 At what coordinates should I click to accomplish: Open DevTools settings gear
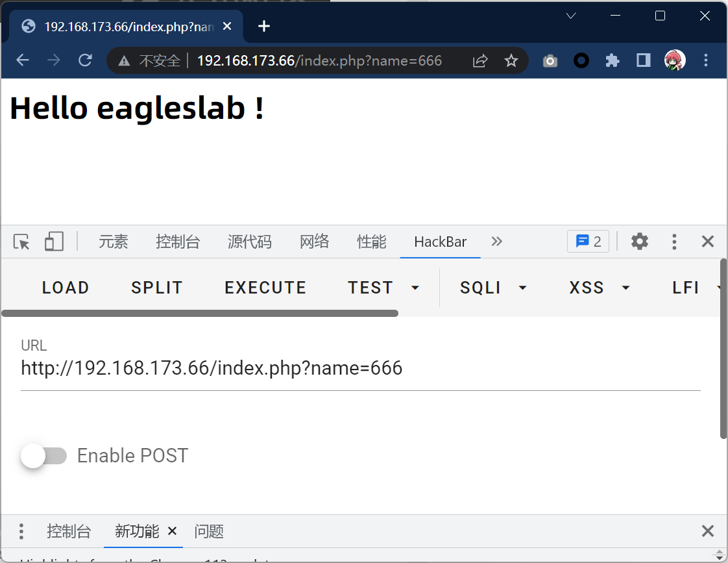click(640, 242)
